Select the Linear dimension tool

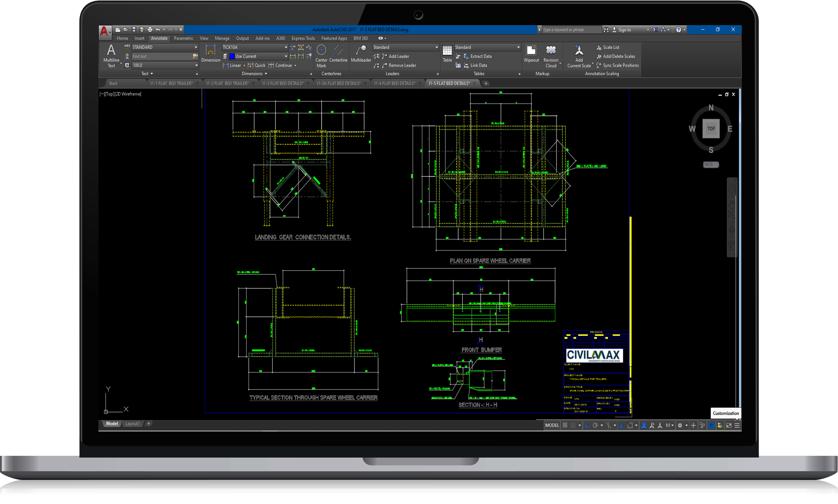[x=232, y=65]
